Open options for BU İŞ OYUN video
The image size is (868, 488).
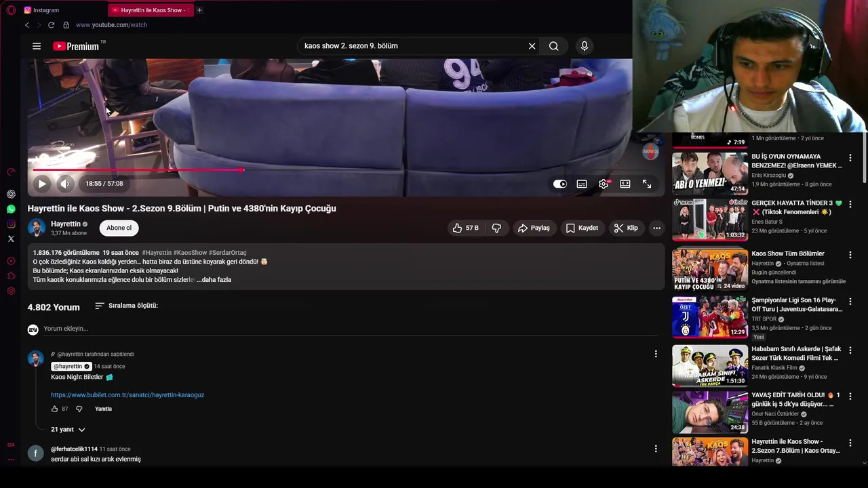(850, 158)
